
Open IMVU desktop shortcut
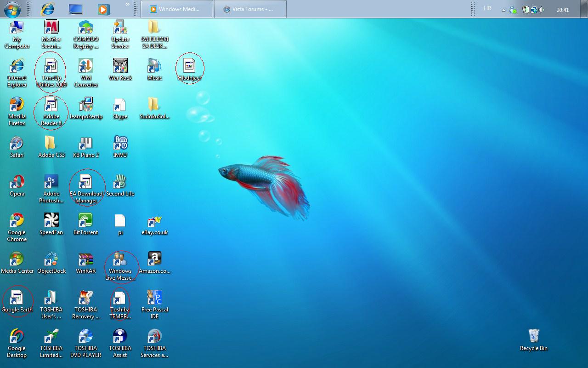[120, 147]
